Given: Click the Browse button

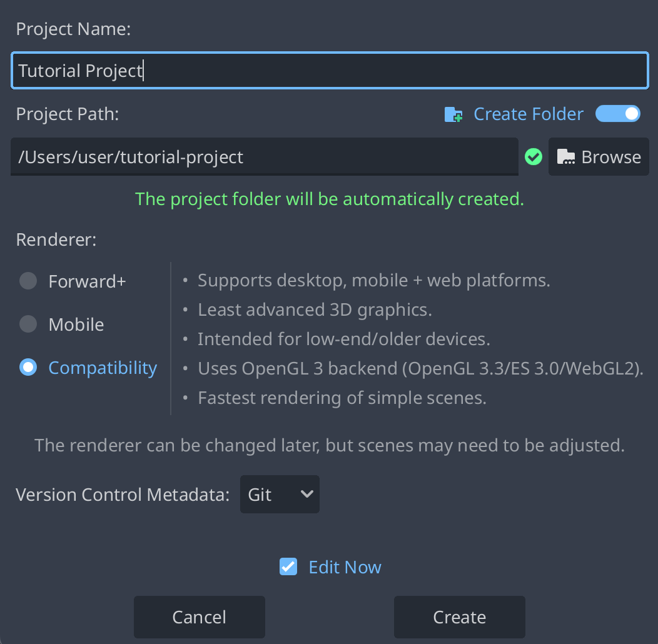Looking at the screenshot, I should pos(599,156).
